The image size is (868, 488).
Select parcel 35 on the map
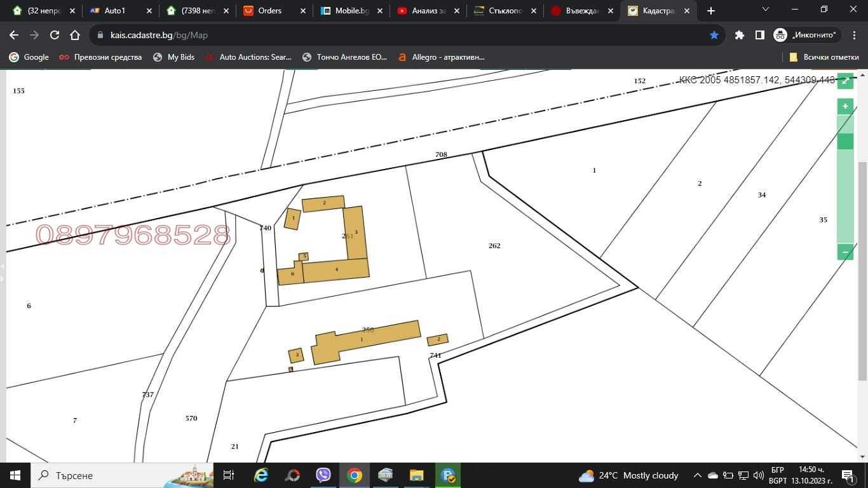823,220
